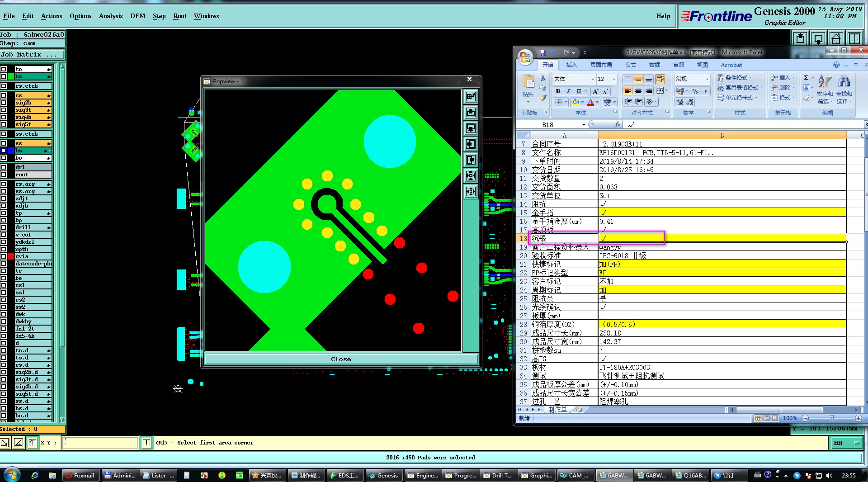The width and height of the screenshot is (868, 482).
Task: Click the wrap text icon in Excel
Action: 660,80
